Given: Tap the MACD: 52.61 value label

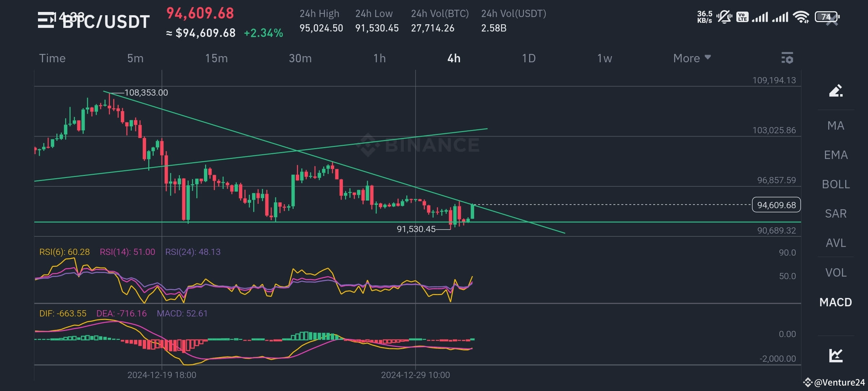Looking at the screenshot, I should pos(182,314).
